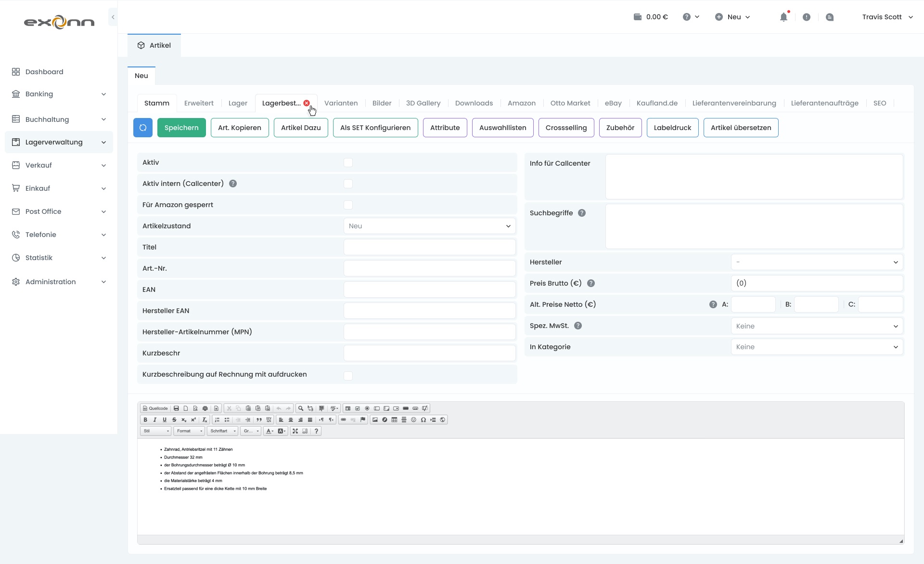Expand the Administration sidebar menu

pyautogui.click(x=59, y=282)
